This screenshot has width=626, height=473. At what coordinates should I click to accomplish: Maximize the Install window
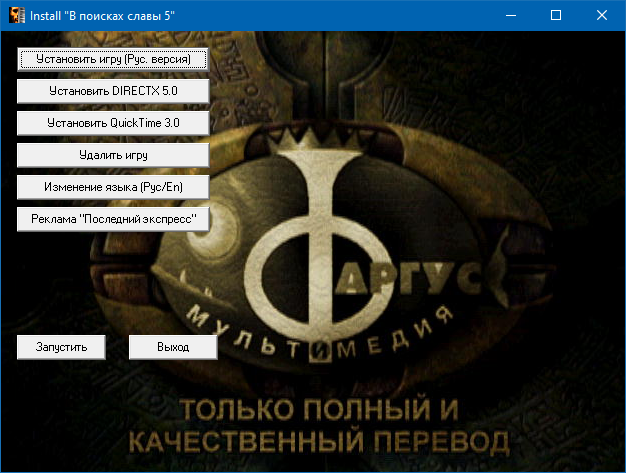(x=556, y=16)
